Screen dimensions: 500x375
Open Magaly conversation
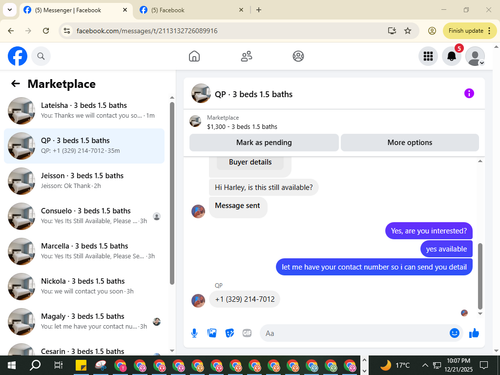(84, 322)
